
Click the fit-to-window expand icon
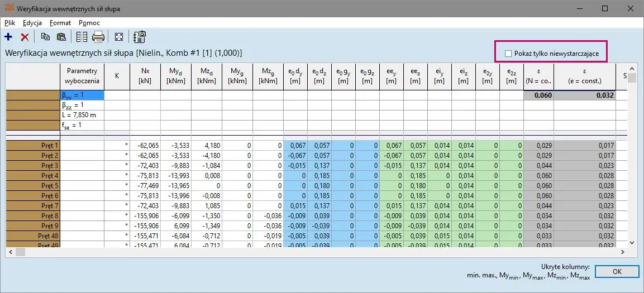(118, 37)
